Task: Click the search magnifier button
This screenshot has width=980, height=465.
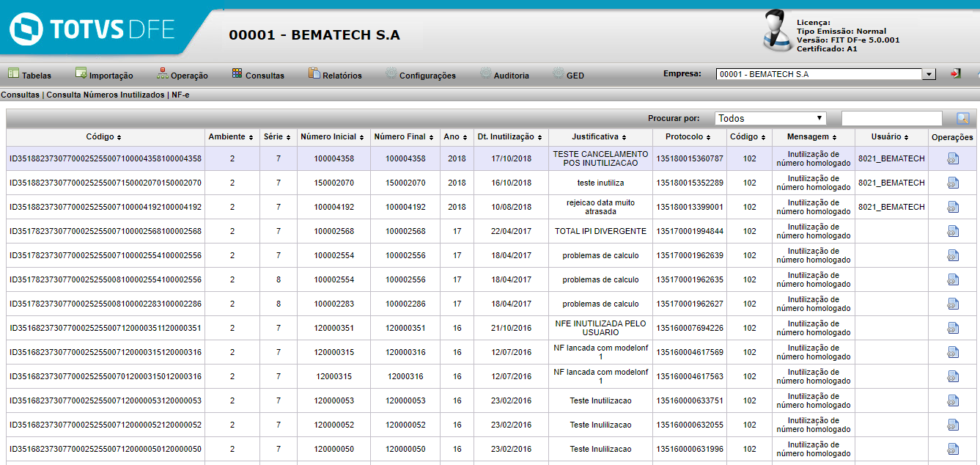Action: click(x=962, y=118)
